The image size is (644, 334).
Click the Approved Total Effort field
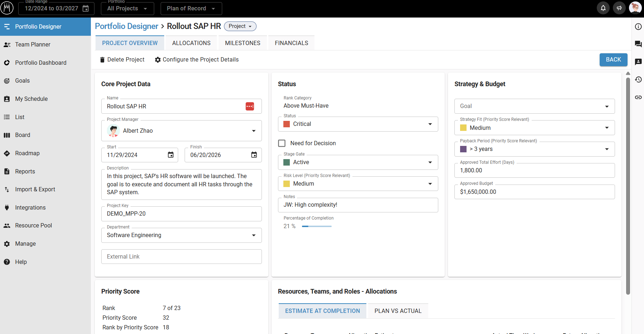535,171
